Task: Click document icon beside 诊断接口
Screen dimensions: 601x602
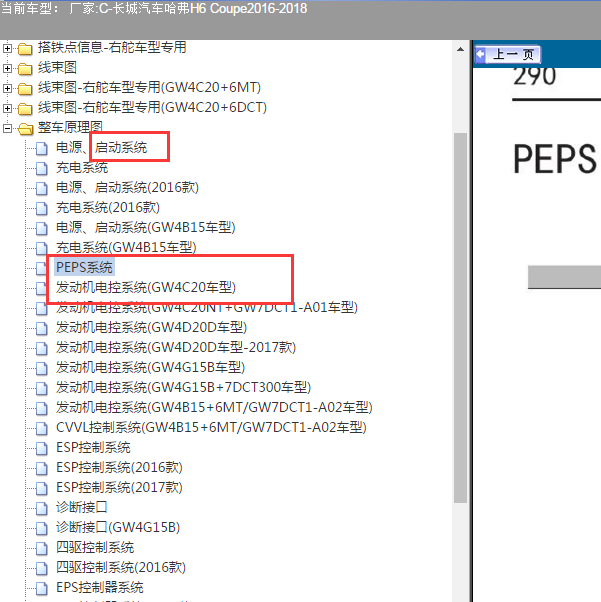Action: coord(41,508)
